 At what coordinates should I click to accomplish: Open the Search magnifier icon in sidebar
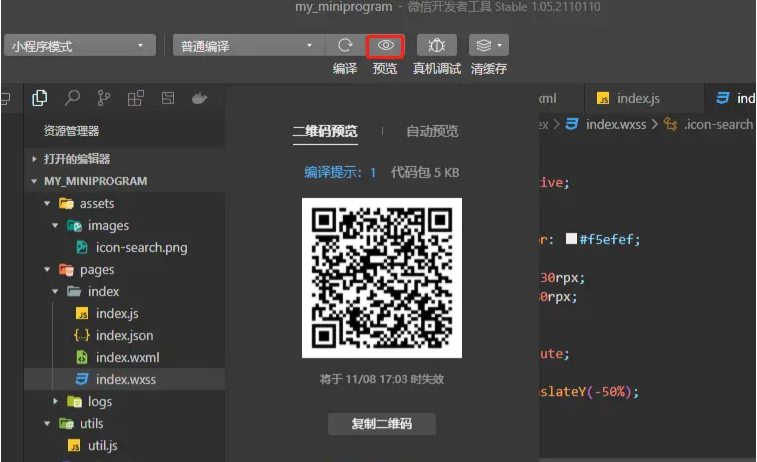71,98
